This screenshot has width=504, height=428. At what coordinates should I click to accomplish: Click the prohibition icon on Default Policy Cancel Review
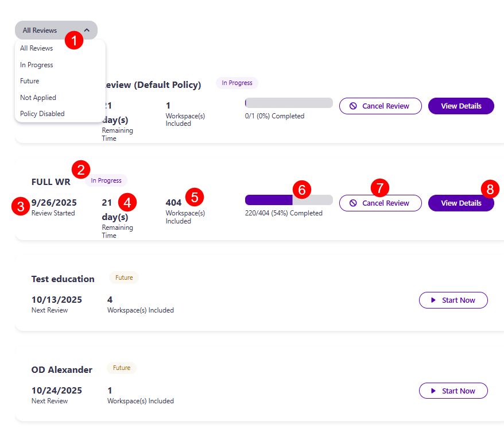pos(352,106)
